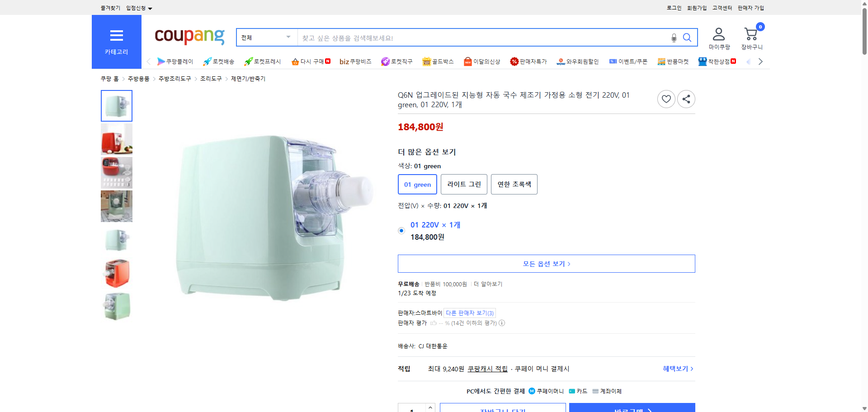
Task: Click the right chevron on the promo ribbon
Action: coord(761,61)
